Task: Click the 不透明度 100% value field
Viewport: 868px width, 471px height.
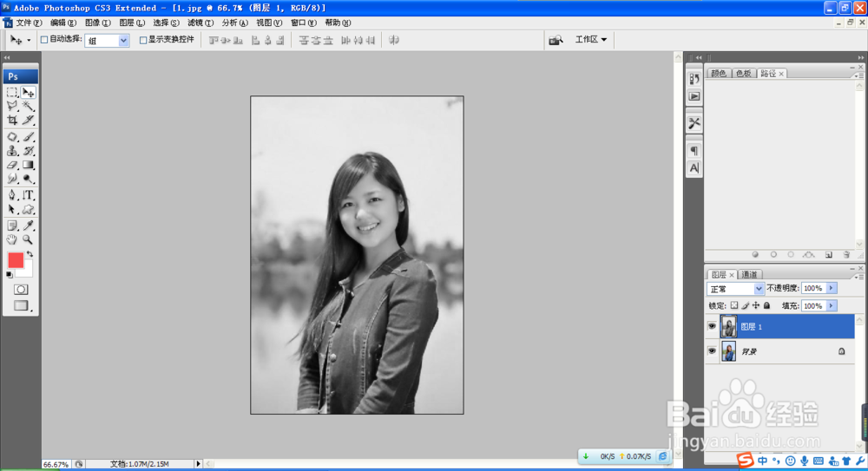Action: pyautogui.click(x=813, y=288)
